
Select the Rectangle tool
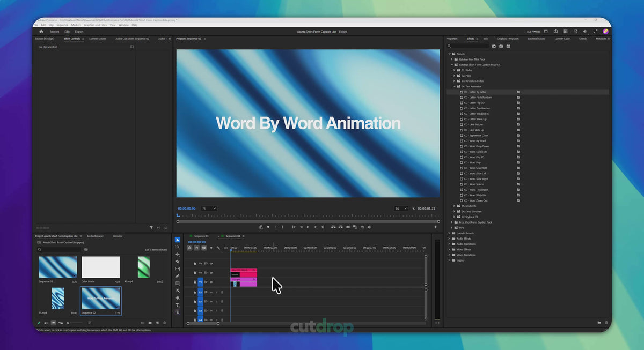pos(178,284)
